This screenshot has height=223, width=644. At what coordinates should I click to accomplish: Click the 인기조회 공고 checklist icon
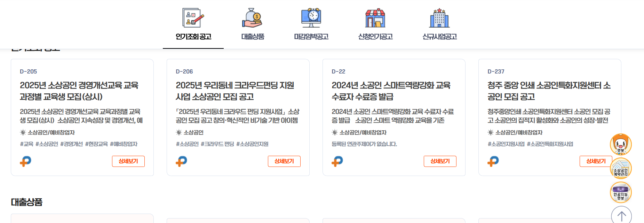pos(193,18)
